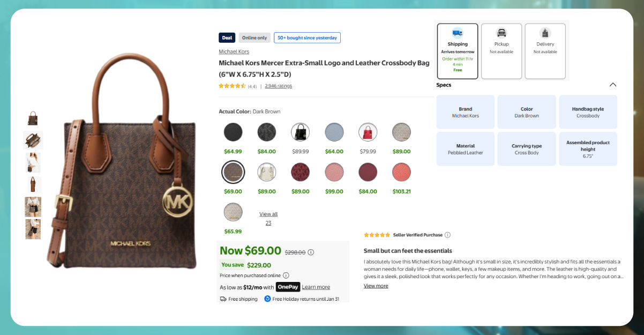Select the red bag swatch priced $79.99
644x335 pixels.
coord(368,132)
